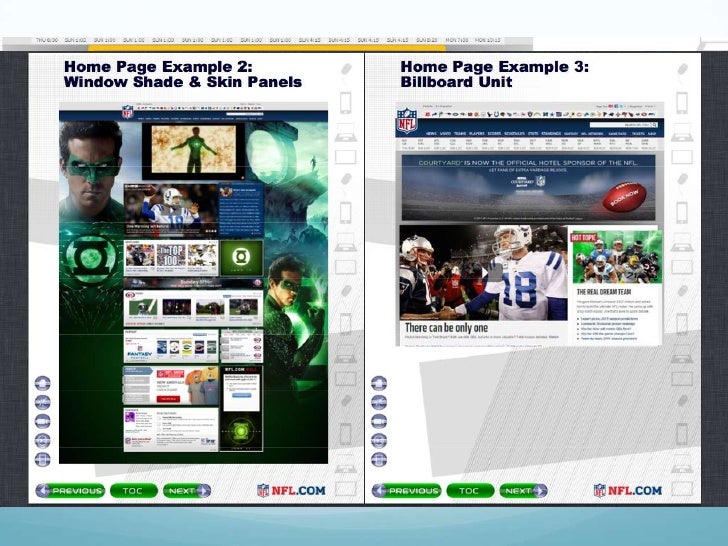728x546 pixels.
Task: Click the home round icon on Example 2 page
Action: click(43, 384)
